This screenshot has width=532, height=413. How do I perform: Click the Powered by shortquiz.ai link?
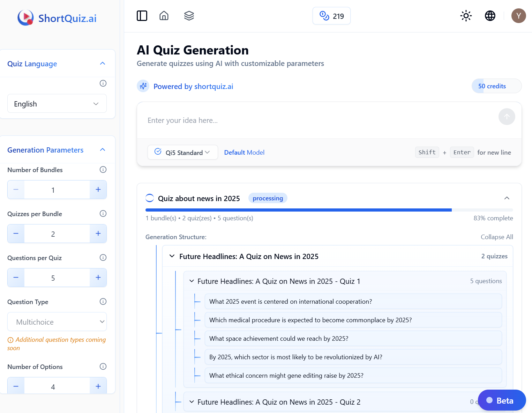click(193, 86)
